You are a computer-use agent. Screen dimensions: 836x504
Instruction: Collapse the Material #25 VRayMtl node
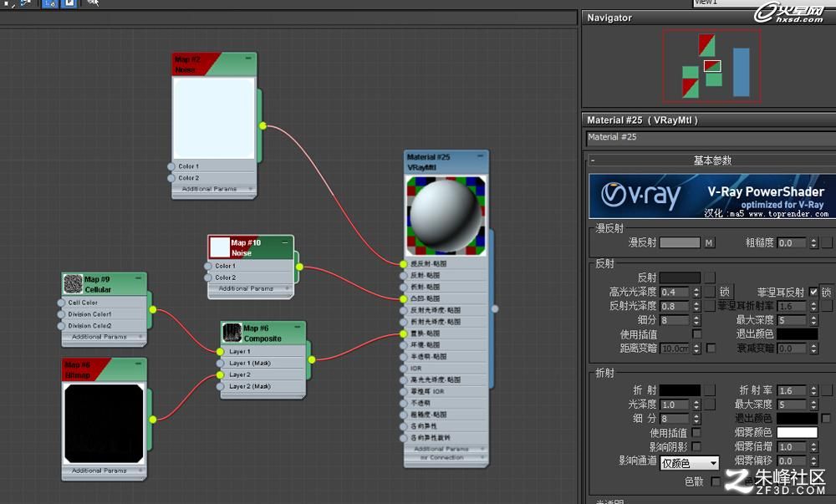[x=481, y=156]
